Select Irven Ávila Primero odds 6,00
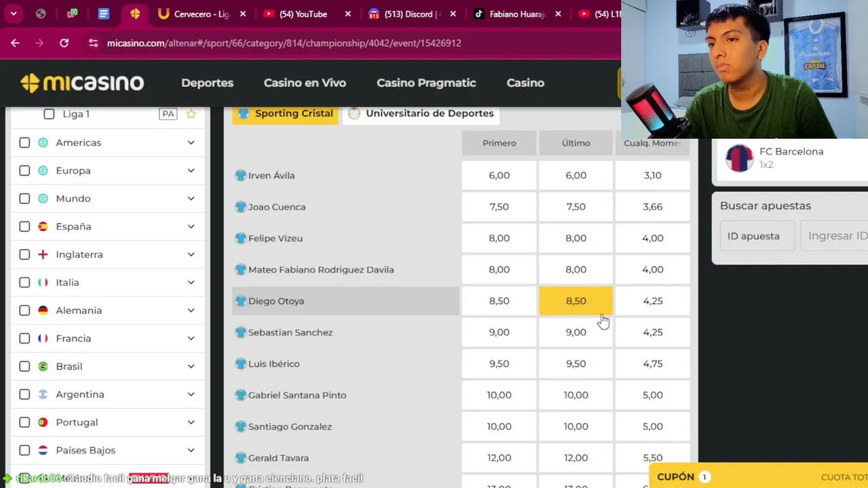The width and height of the screenshot is (868, 488). pyautogui.click(x=499, y=176)
